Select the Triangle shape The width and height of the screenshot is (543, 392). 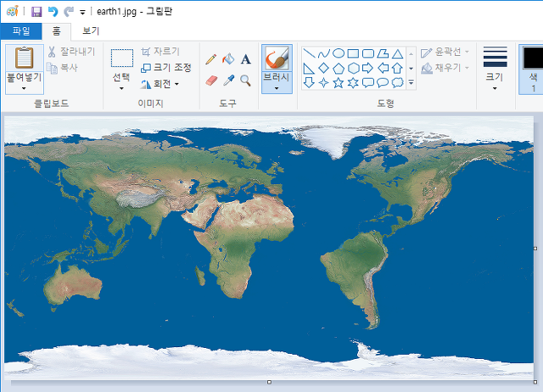coord(398,53)
